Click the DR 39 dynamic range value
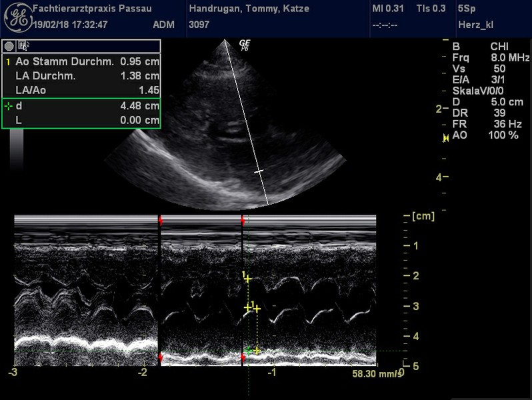This screenshot has width=532, height=400. 499,113
